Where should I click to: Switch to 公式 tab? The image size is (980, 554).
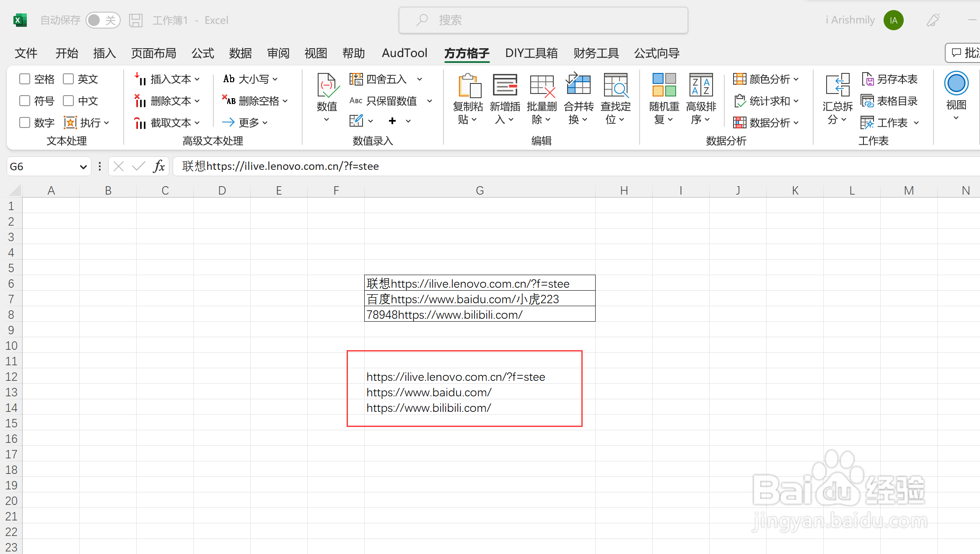tap(203, 53)
